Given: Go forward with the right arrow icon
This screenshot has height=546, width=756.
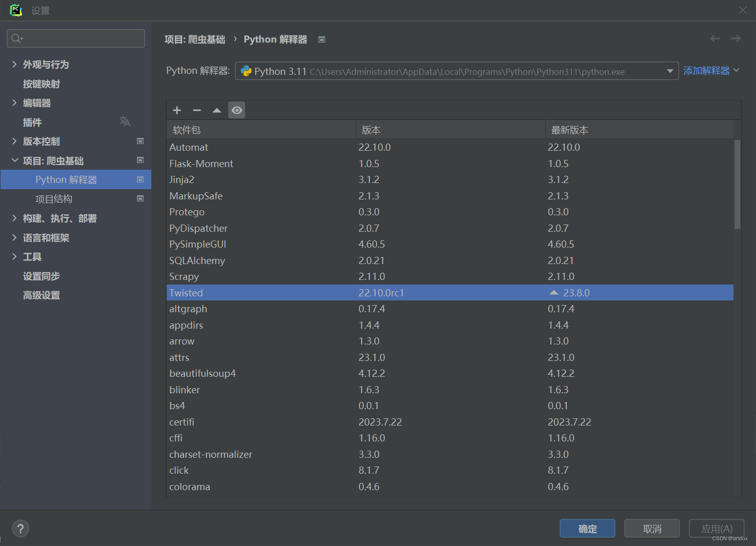Looking at the screenshot, I should pos(735,38).
